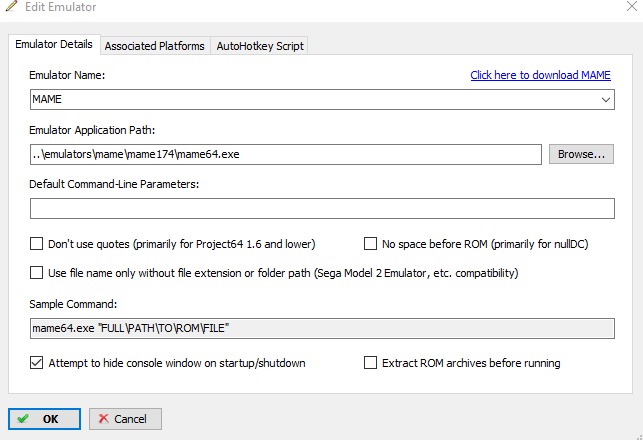This screenshot has height=440, width=643.
Task: Confirm changes with the OK button
Action: click(44, 419)
